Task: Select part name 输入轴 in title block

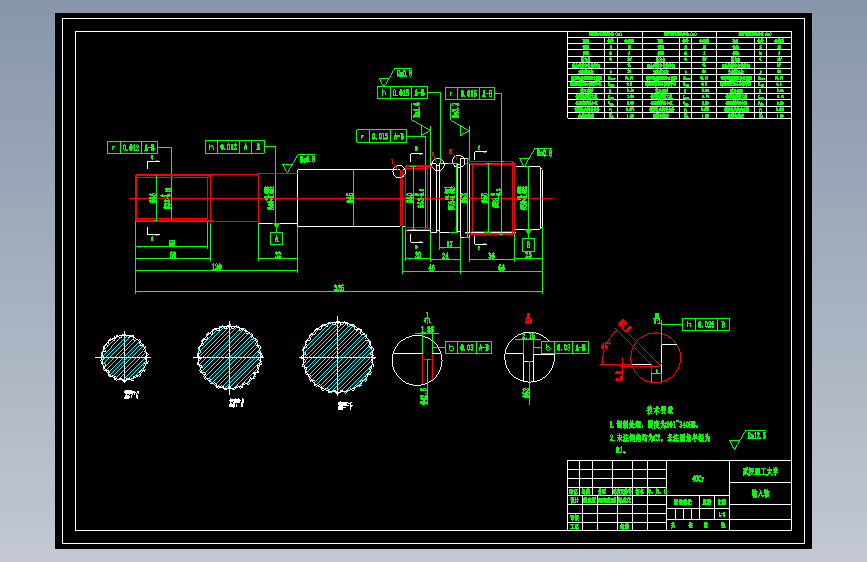Action: 760,493
